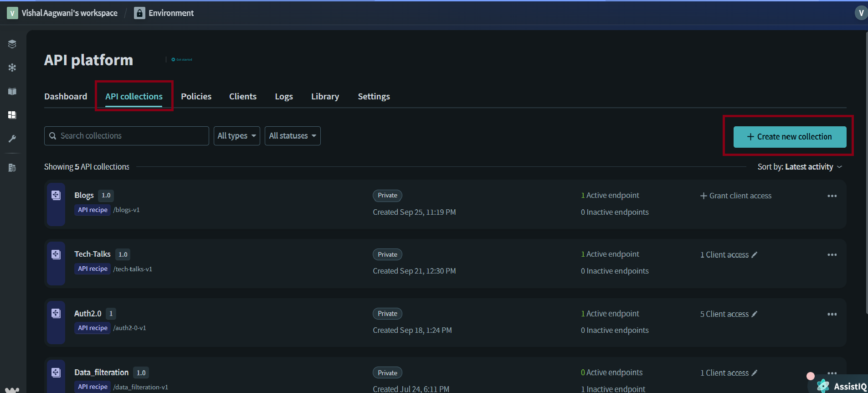
Task: Click Grant client access for Blogs
Action: (x=736, y=196)
